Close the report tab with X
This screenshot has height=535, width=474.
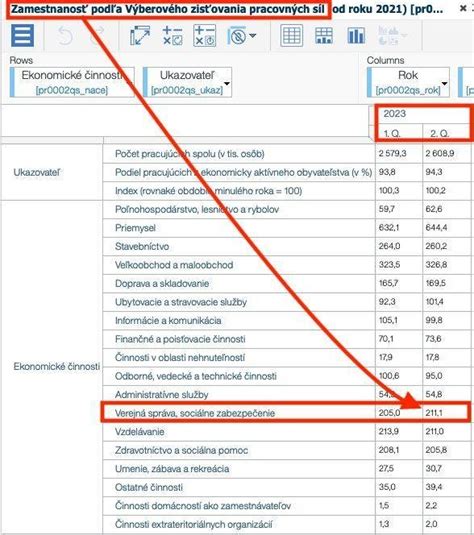[x=463, y=8]
